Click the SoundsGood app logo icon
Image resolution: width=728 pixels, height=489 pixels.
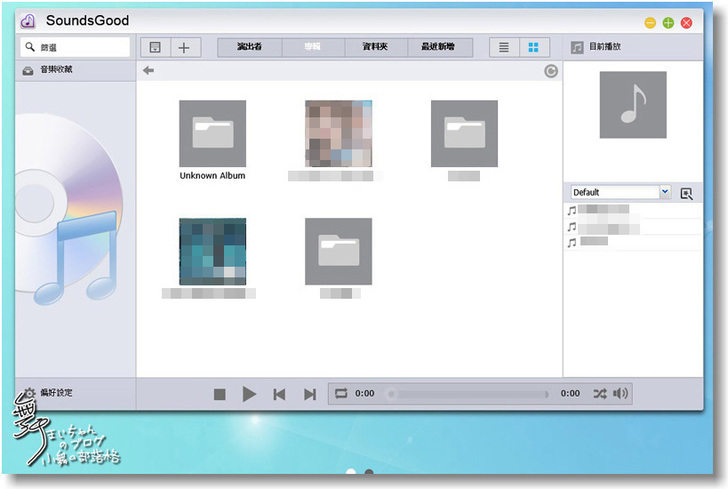tap(28, 21)
